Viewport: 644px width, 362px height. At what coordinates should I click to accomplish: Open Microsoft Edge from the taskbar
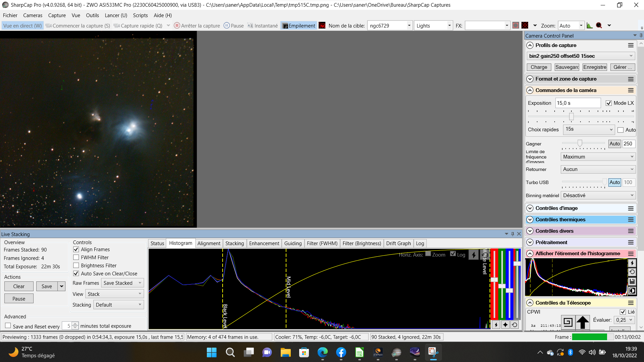322,352
